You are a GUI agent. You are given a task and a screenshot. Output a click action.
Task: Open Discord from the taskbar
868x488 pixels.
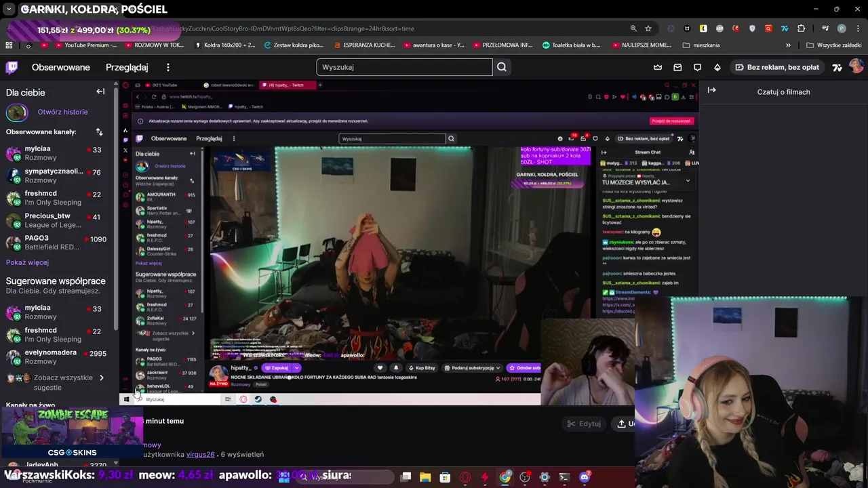[585, 477]
